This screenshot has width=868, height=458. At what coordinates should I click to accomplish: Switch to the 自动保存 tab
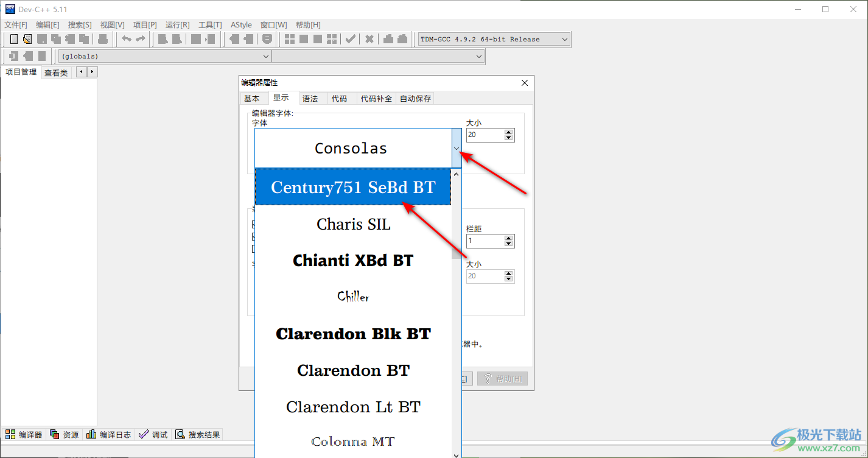coord(415,98)
